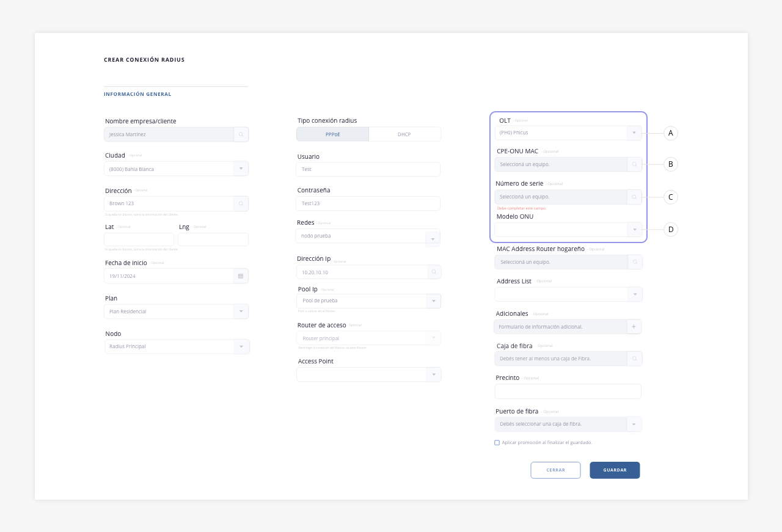The image size is (782, 532).
Task: Click the Cerrar button
Action: point(555,470)
